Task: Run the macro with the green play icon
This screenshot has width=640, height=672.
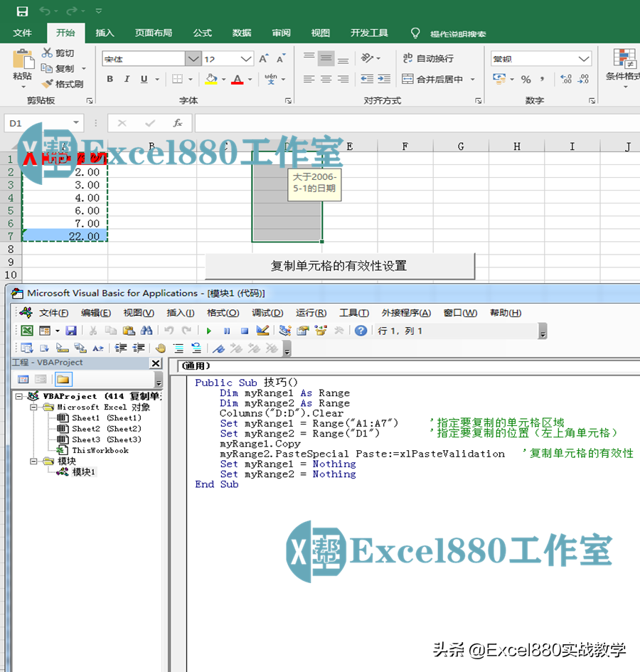Action: click(209, 331)
